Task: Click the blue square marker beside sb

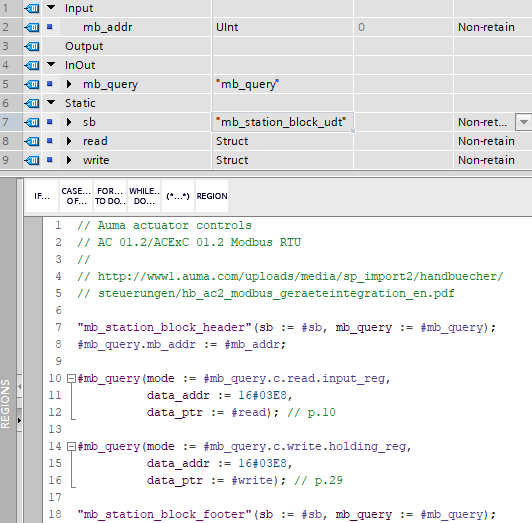Action: (50, 122)
